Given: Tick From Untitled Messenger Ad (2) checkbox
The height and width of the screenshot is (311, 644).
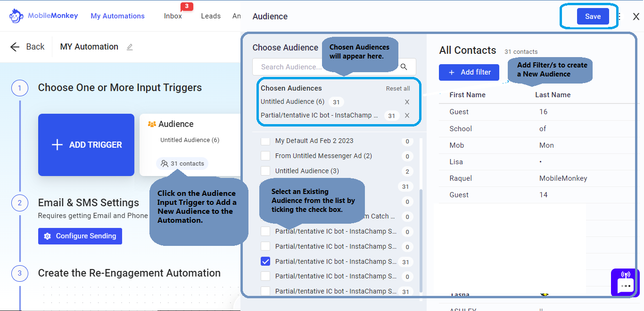Looking at the screenshot, I should coord(265,156).
